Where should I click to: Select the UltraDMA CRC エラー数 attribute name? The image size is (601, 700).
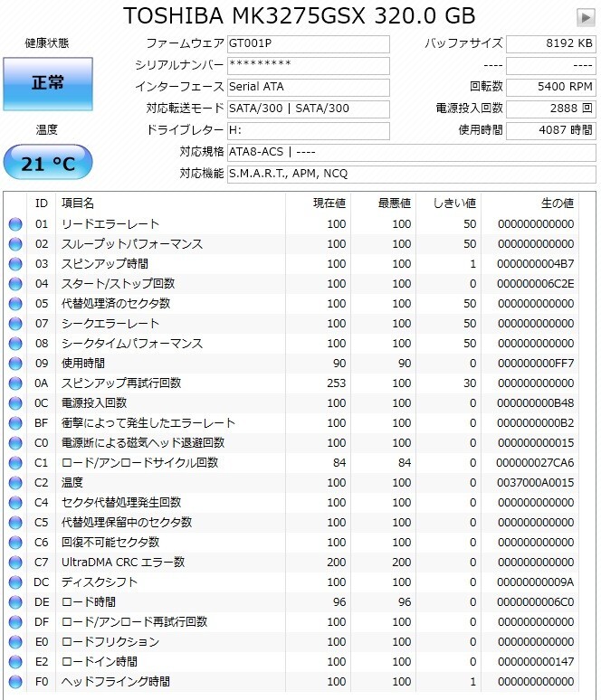(x=123, y=563)
